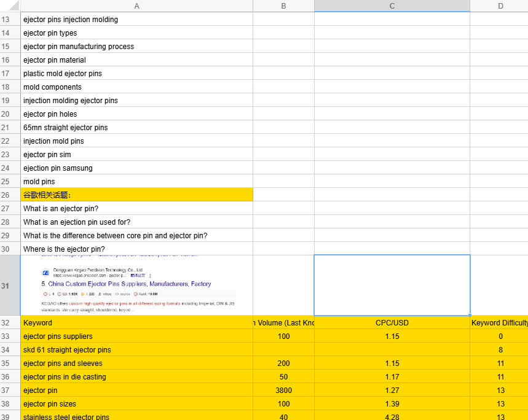Select column B header
Image resolution: width=528 pixels, height=420 pixels.
283,6
